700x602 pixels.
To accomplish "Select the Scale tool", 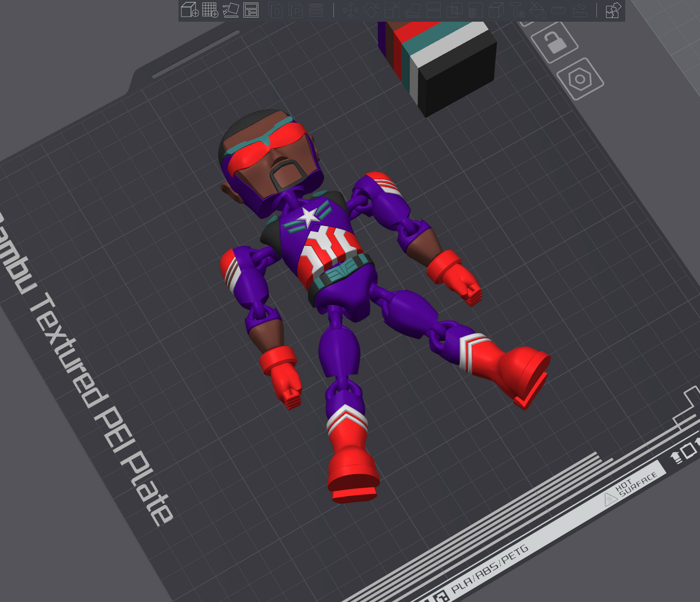I will click(392, 10).
